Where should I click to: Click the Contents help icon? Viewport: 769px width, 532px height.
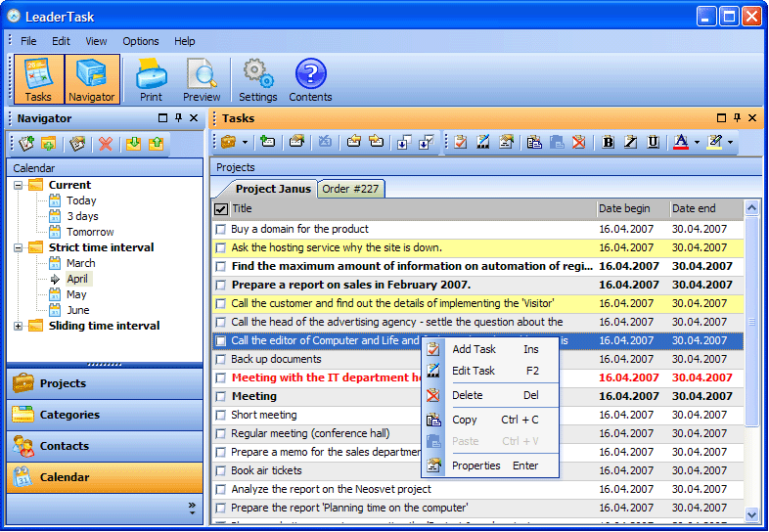[x=310, y=79]
